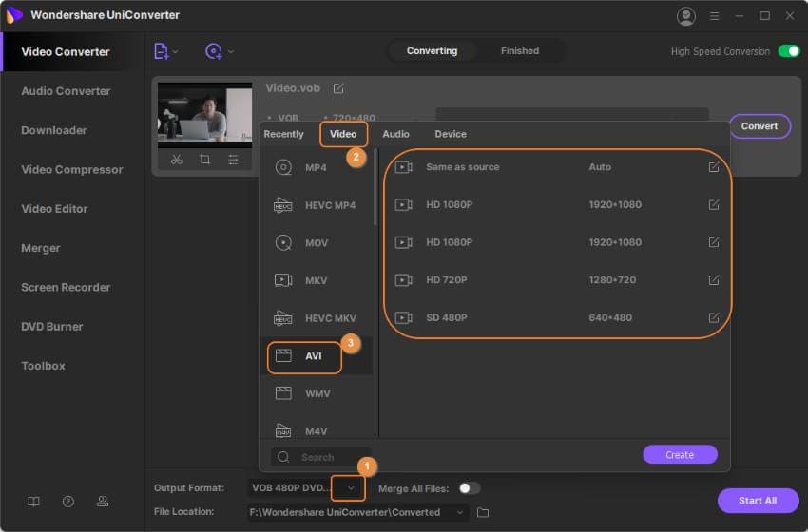Edit the HD 720P preset settings

(714, 279)
